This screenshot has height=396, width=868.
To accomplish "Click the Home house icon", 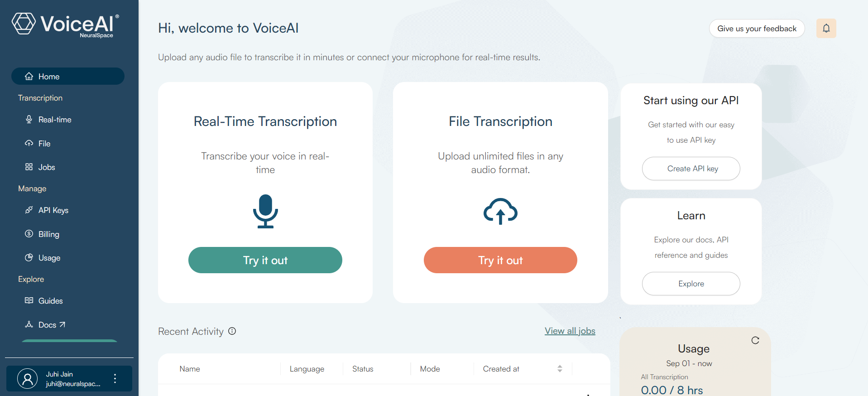I will click(x=29, y=76).
